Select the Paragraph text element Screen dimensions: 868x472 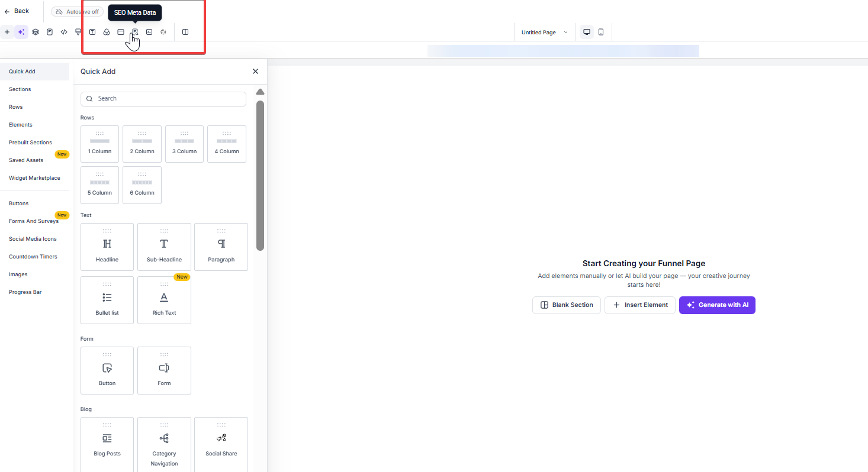[x=221, y=247]
